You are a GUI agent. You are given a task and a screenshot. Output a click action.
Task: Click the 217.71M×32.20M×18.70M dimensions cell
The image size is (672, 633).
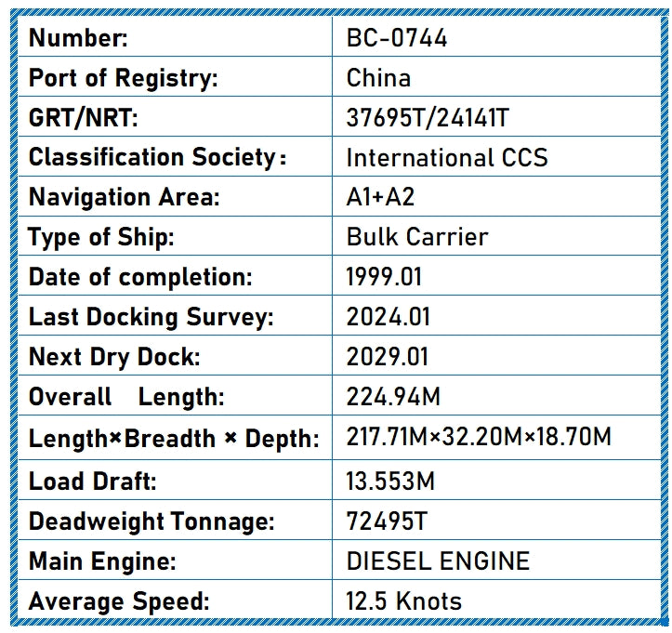click(479, 437)
